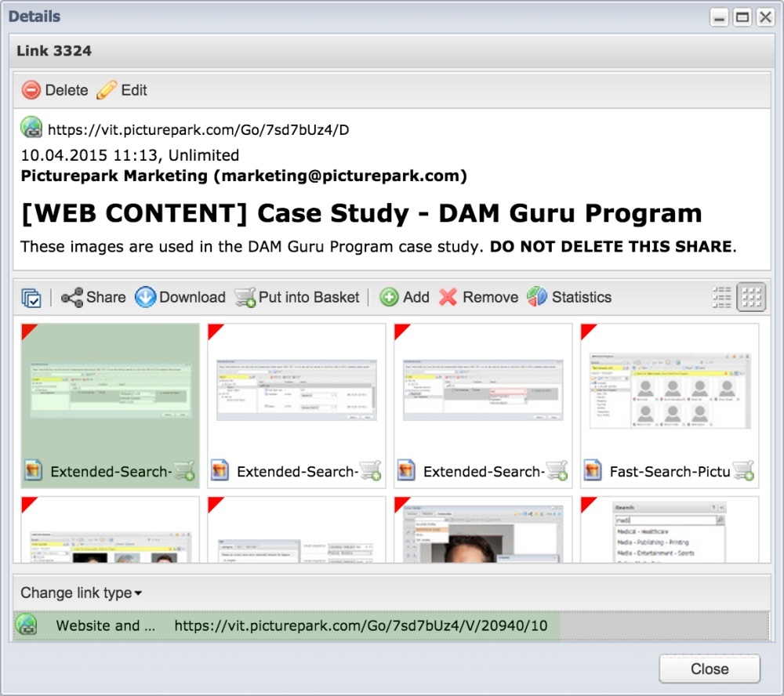This screenshot has height=696, width=784.
Task: Click the file type icon beside Fast-Search-Pictu
Action: pyautogui.click(x=593, y=470)
